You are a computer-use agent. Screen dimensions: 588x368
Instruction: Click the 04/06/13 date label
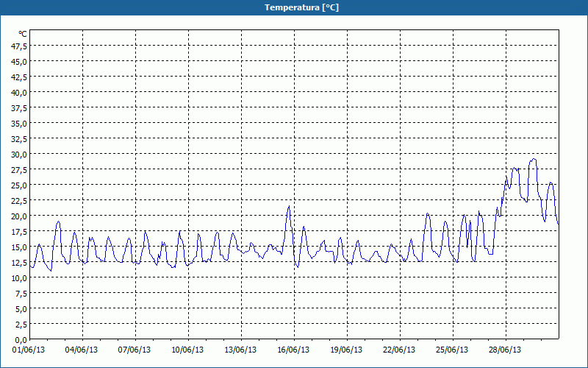coord(82,350)
